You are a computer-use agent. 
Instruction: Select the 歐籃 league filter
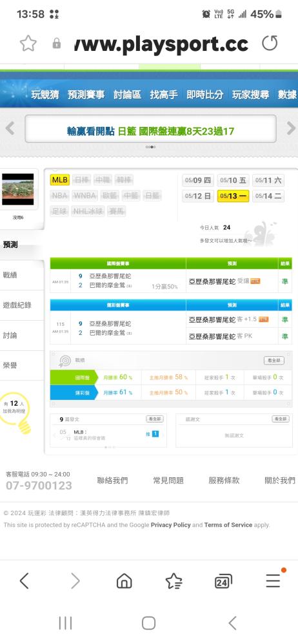110,196
